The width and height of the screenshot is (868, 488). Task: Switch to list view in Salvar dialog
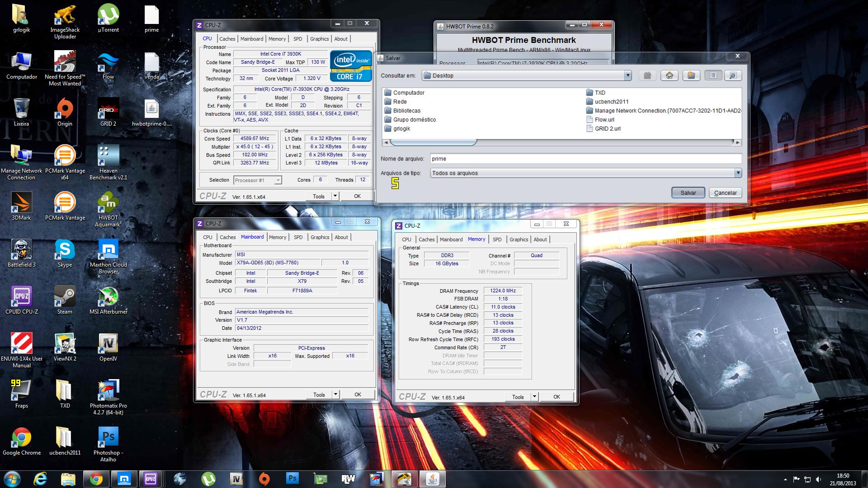click(713, 75)
